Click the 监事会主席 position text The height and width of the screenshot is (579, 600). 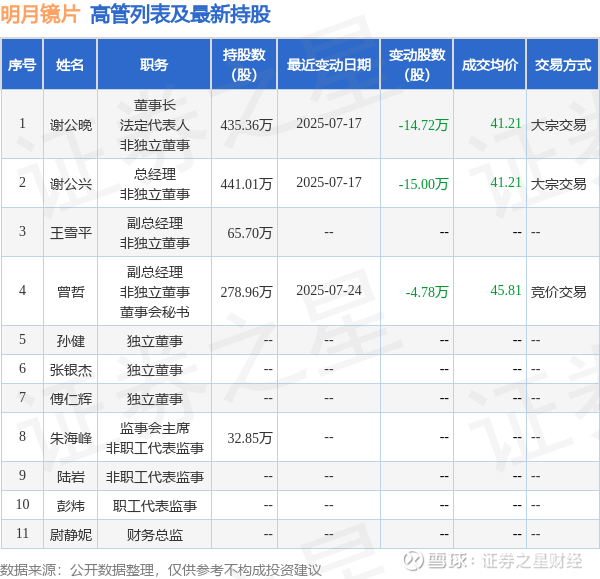tap(155, 428)
